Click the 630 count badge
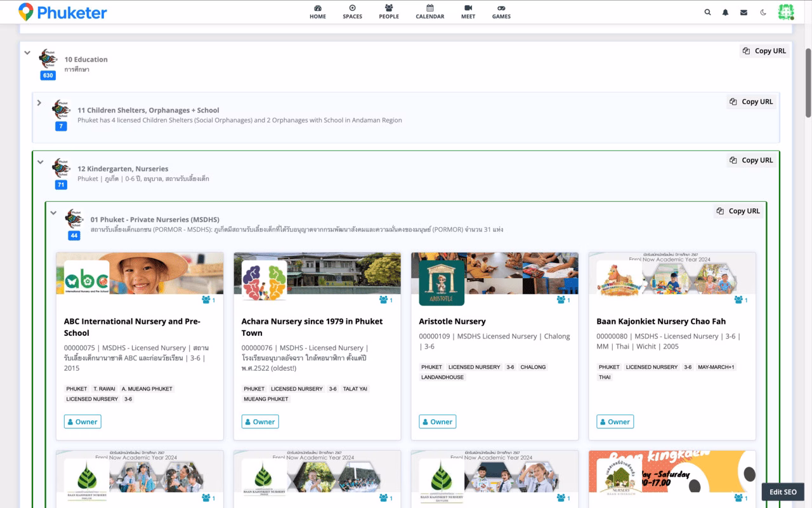Screen dimensions: 812x508 [48, 75]
